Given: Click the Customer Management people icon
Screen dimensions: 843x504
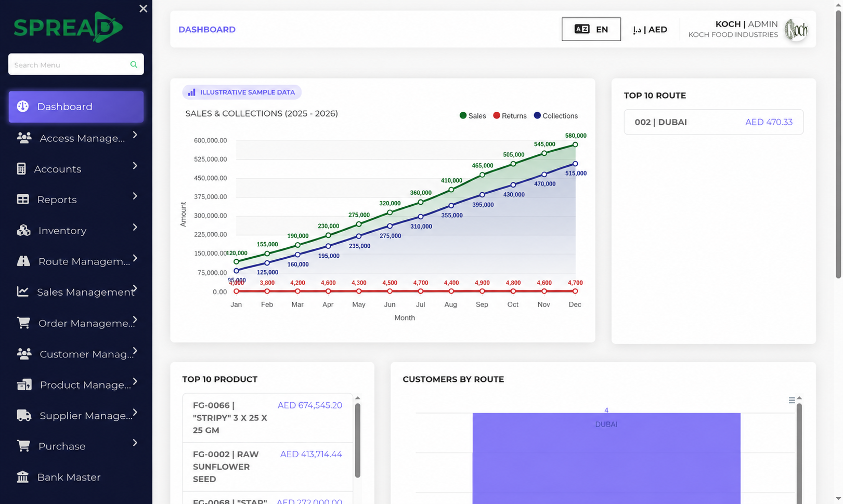Looking at the screenshot, I should [x=24, y=354].
